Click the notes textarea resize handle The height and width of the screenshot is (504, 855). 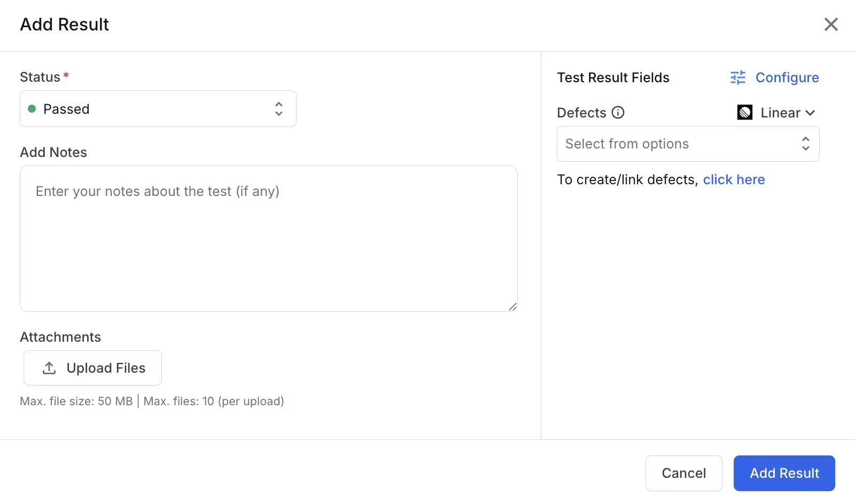pyautogui.click(x=512, y=306)
